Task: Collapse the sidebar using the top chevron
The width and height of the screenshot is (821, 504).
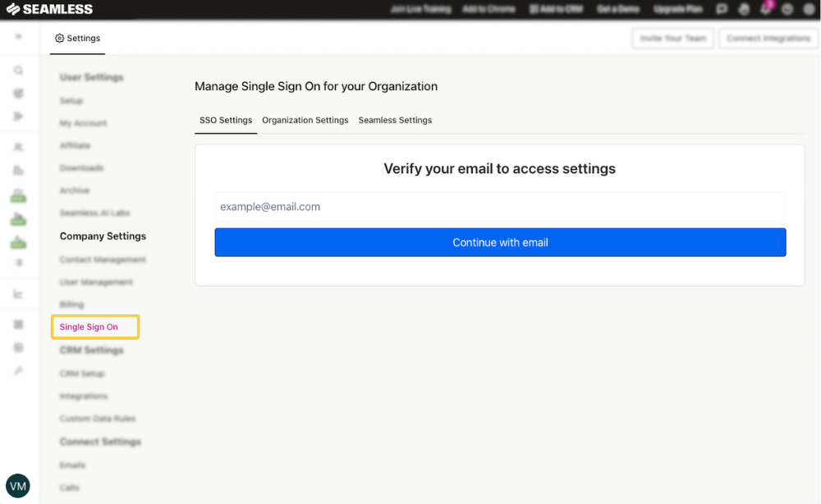Action: 18,36
